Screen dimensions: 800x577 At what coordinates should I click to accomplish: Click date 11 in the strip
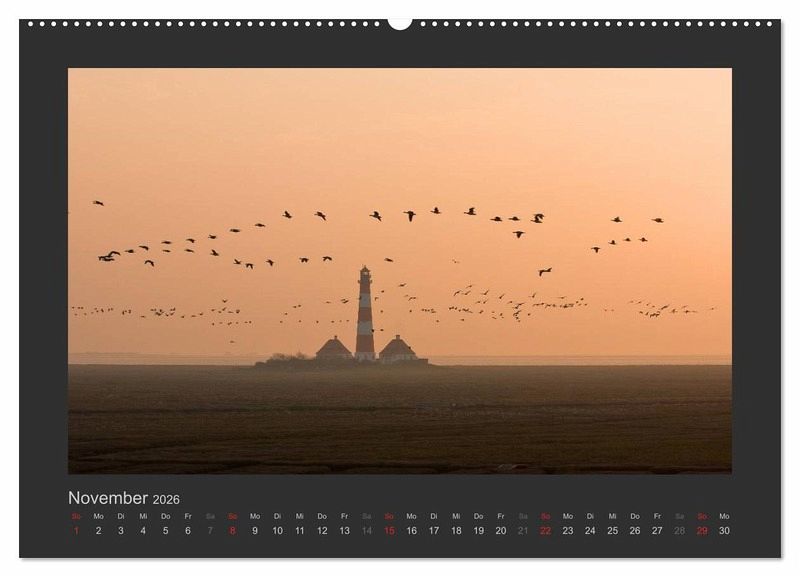coord(299,531)
